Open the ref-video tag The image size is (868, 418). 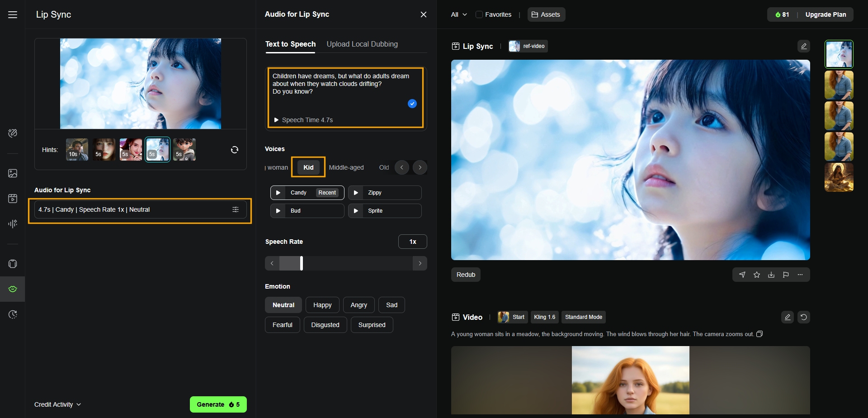pos(528,46)
